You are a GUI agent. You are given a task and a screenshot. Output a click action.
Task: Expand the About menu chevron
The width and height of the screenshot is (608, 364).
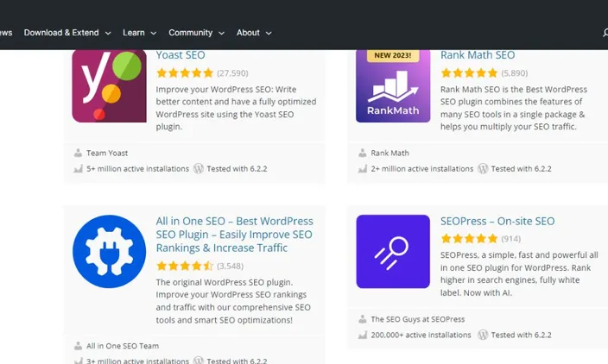269,34
